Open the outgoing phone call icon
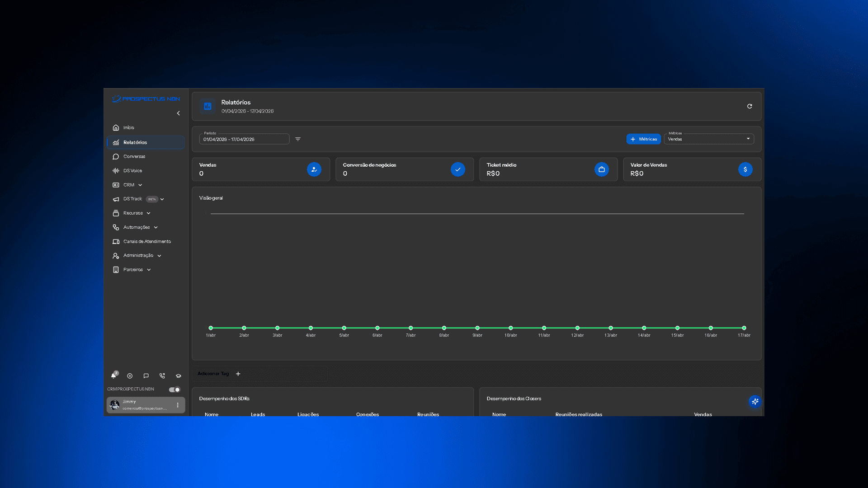 tap(162, 376)
